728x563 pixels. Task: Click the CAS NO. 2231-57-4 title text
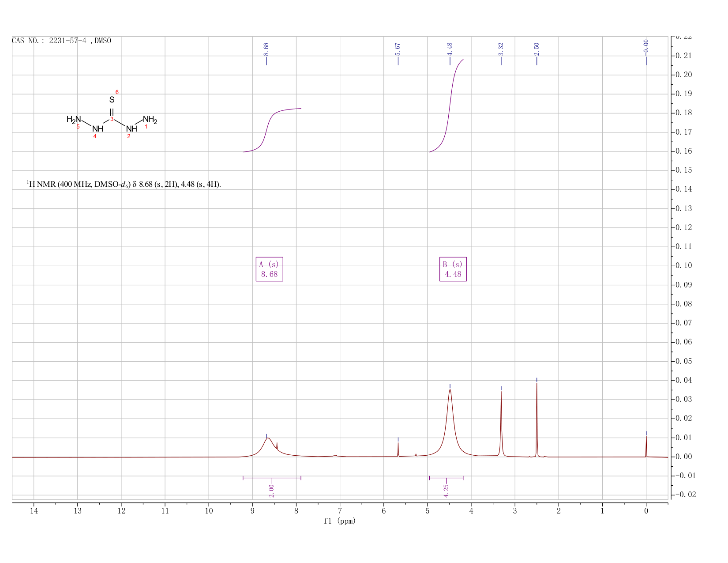click(x=61, y=41)
